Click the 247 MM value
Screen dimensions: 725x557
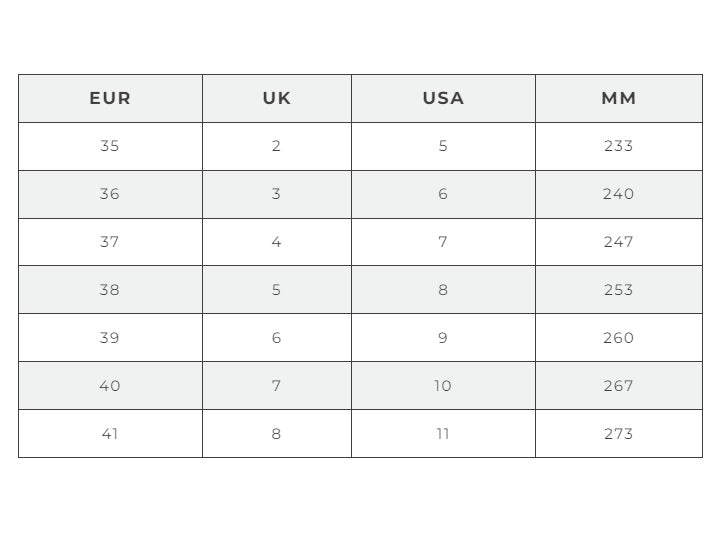point(618,242)
